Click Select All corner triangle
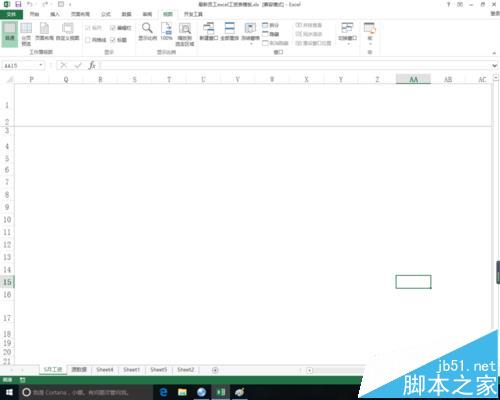Image resolution: width=500 pixels, height=400 pixels. [10, 79]
